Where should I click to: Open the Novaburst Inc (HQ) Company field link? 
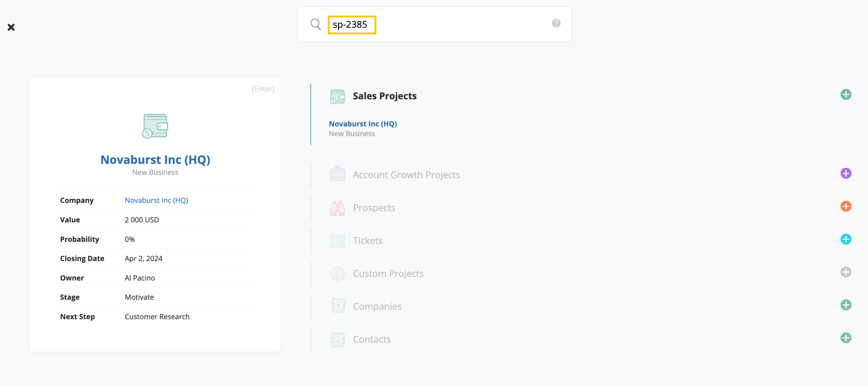click(x=156, y=200)
